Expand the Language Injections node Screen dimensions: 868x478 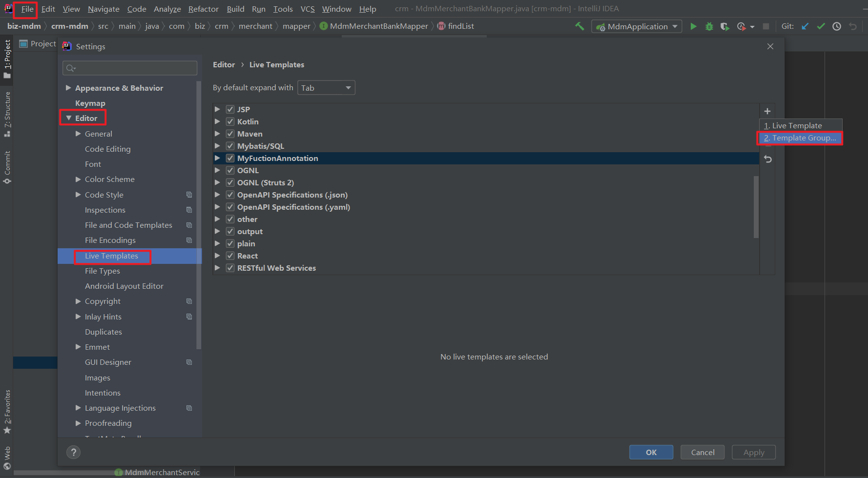(78, 408)
